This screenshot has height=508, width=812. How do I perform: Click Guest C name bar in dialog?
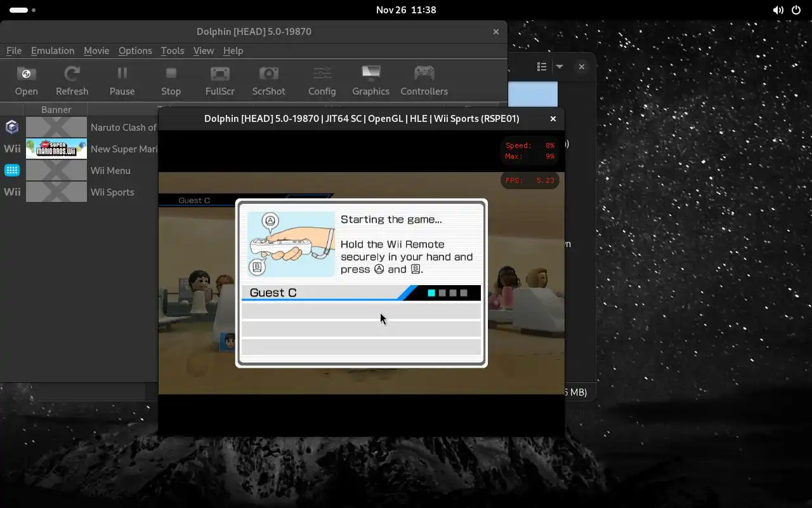(361, 293)
